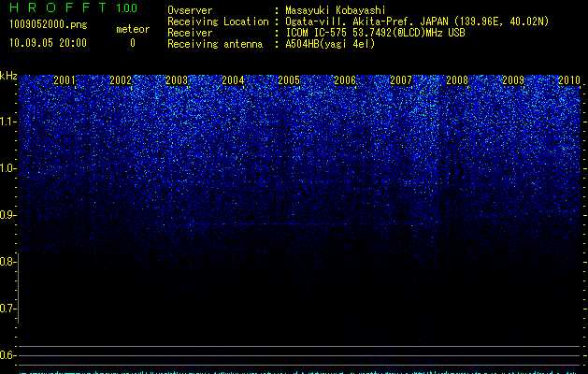
Task: Click the 2008 time marker
Action: tap(457, 80)
